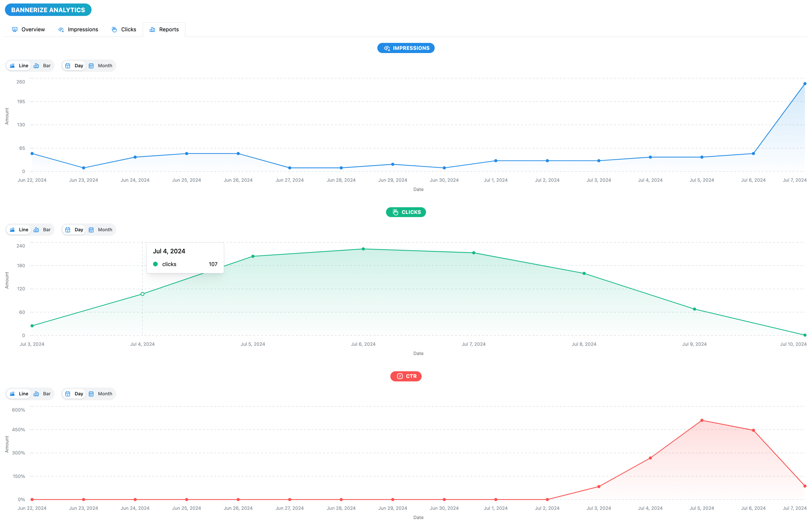Click the Clicks tab hand icon

[115, 30]
